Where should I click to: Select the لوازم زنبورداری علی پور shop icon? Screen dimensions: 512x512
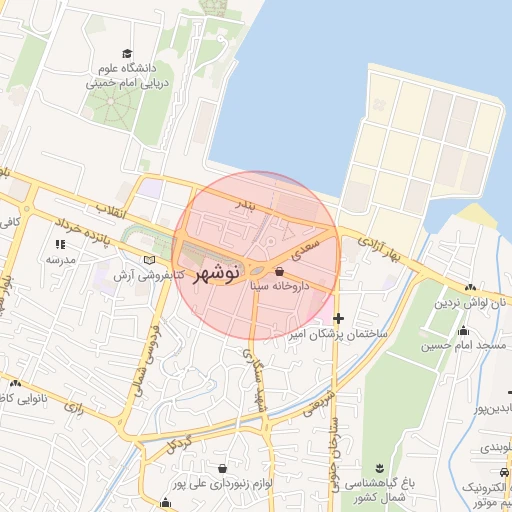tap(222, 469)
